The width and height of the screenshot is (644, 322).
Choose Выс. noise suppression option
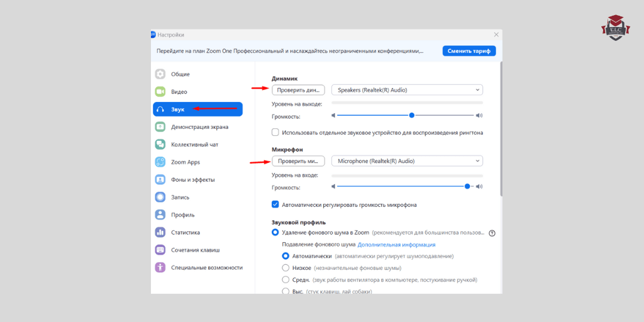286,291
